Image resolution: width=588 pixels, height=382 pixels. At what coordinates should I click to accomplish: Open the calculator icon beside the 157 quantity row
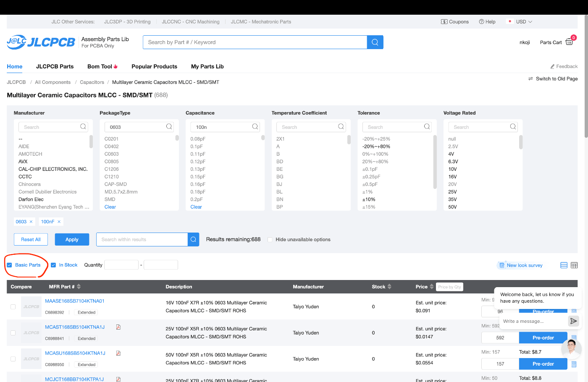574,364
